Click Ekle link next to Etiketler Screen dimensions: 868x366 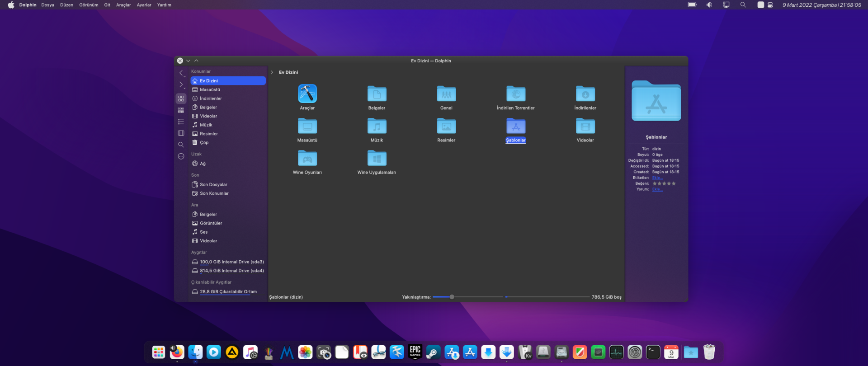[x=657, y=178]
